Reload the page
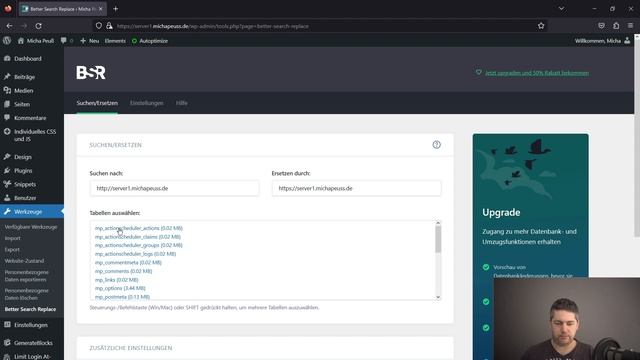Screen dimensions: 640x360 tap(38, 26)
